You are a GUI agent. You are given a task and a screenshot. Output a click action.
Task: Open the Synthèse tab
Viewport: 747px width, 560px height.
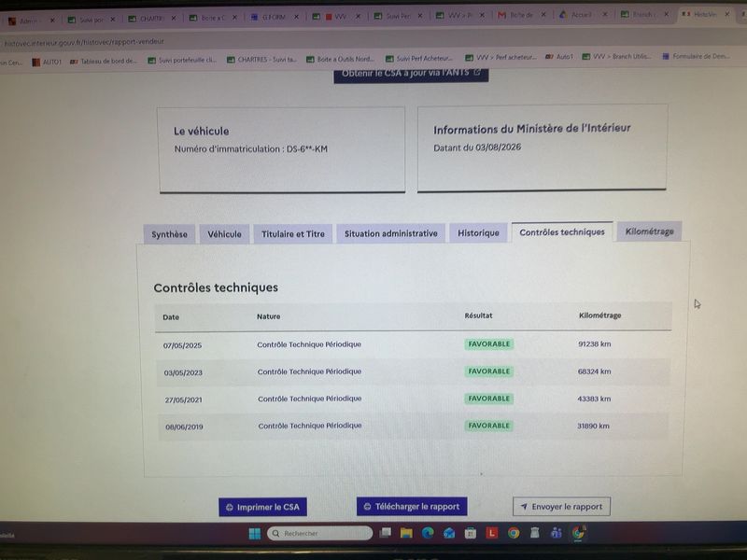coord(169,234)
